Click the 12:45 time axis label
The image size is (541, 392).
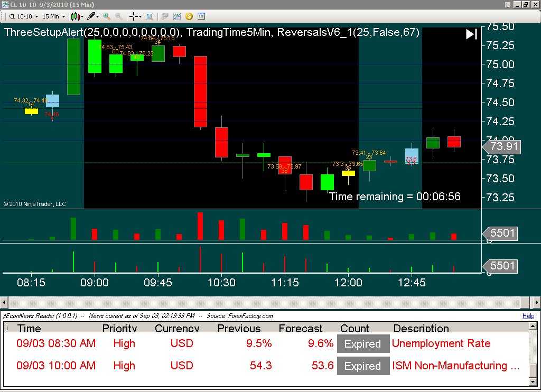412,283
